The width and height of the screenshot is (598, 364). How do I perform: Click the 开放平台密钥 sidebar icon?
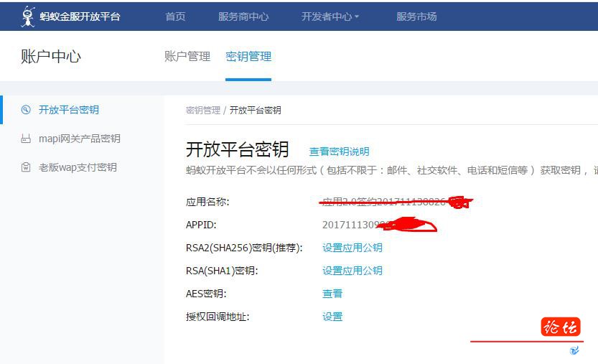(x=26, y=110)
